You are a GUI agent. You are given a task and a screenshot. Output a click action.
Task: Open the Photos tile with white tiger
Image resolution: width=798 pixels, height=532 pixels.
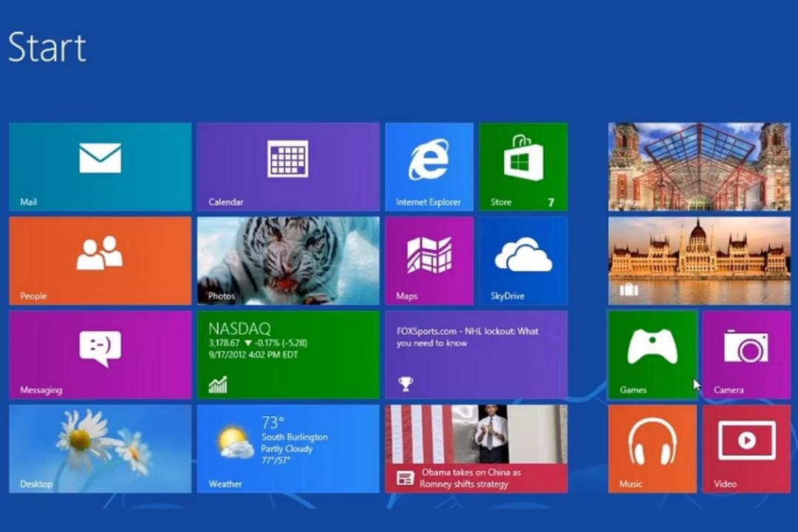tap(288, 261)
